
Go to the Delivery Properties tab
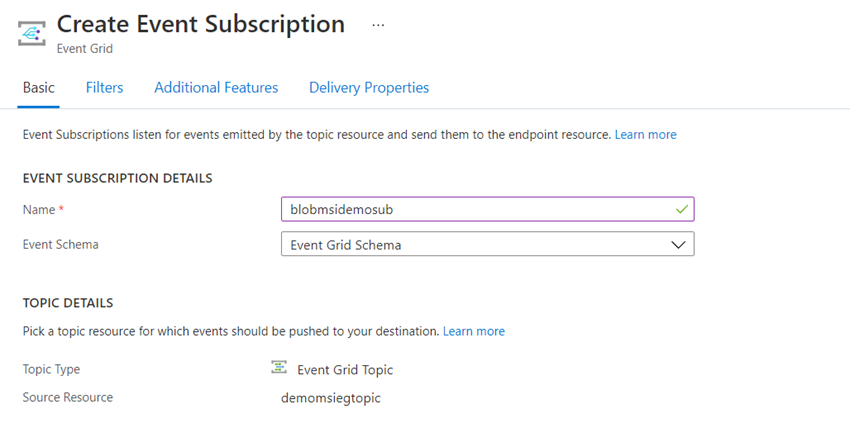tap(369, 88)
